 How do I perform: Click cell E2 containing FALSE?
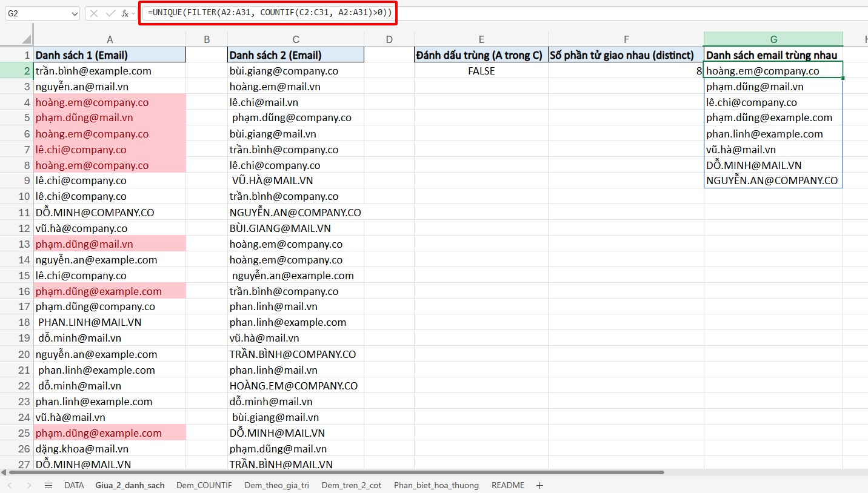coord(481,71)
